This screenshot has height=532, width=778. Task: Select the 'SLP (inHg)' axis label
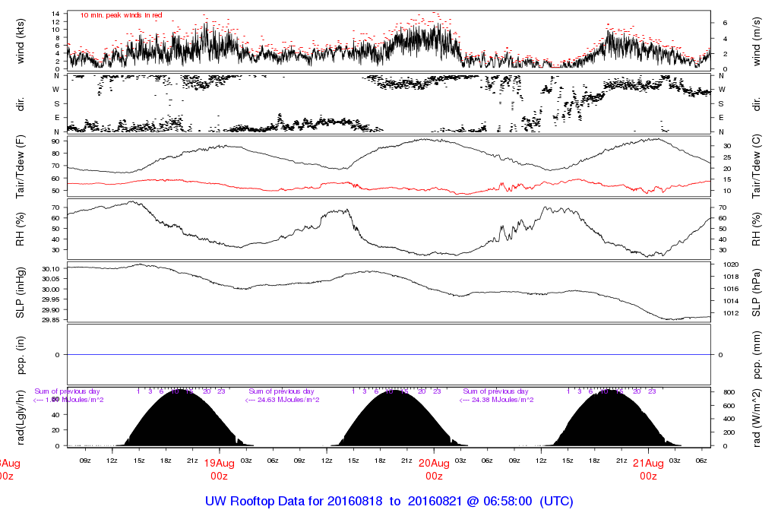click(21, 292)
